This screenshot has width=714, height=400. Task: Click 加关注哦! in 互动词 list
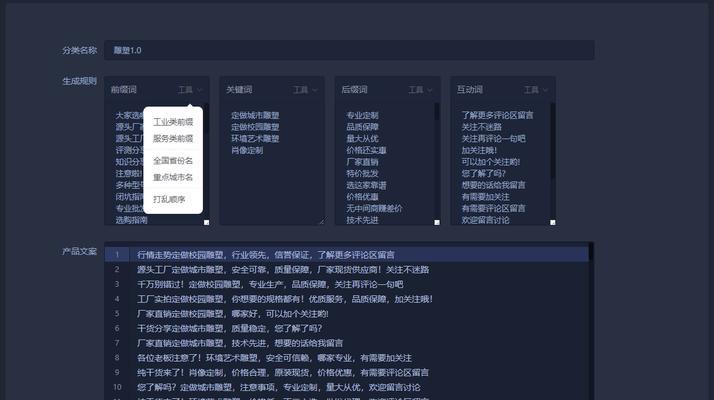click(479, 150)
